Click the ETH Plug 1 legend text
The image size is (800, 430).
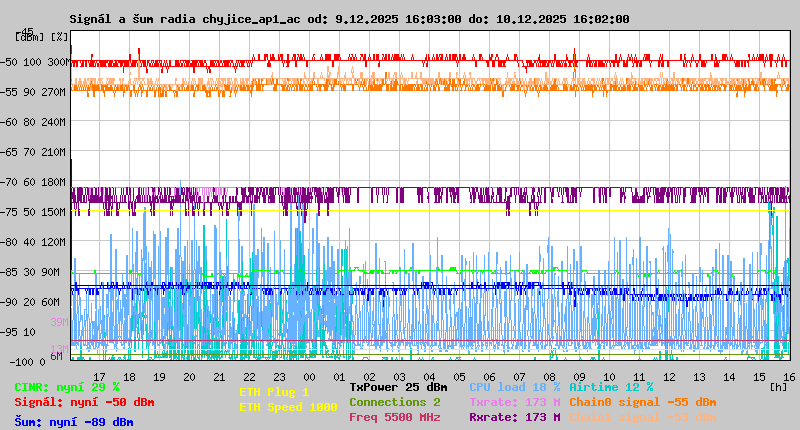274,392
